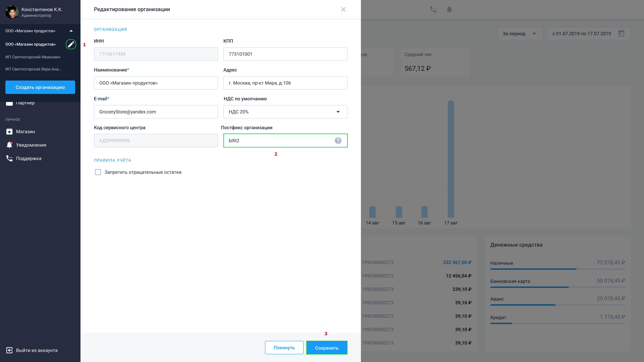
Task: Open the За период dropdown
Action: [x=520, y=34]
